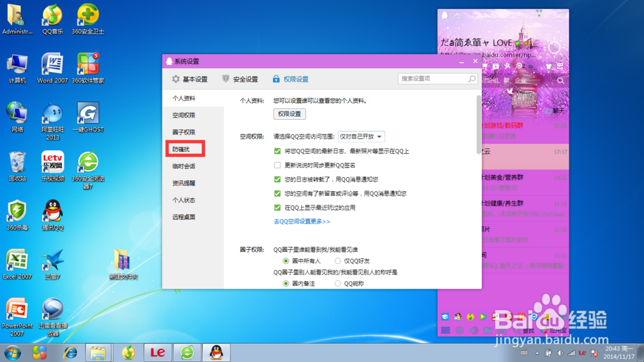Select the 圈中所有人 radio option
Screen dimensions: 644x362
pyautogui.click(x=286, y=261)
